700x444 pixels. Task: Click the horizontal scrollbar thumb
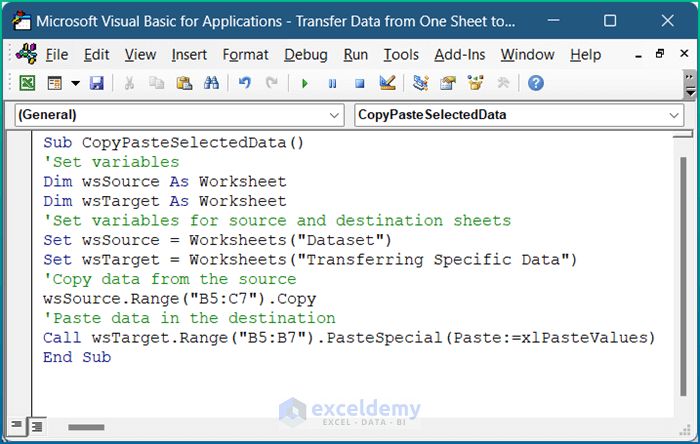(x=86, y=427)
